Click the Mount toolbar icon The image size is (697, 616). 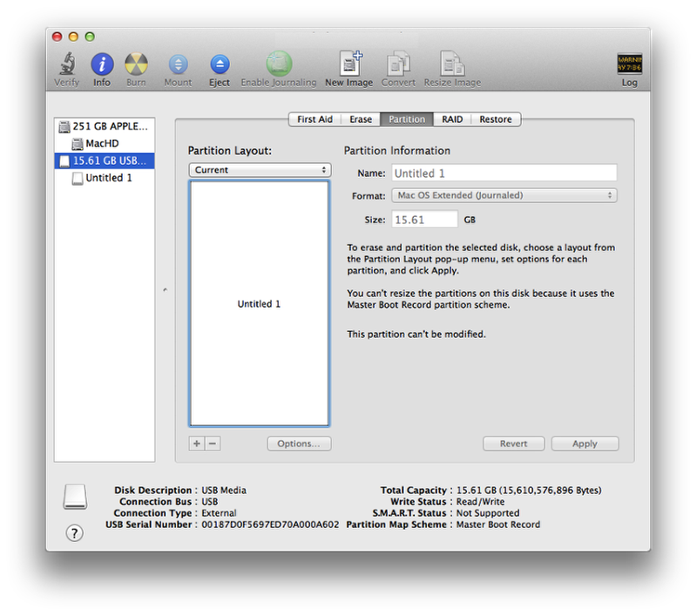(x=178, y=64)
